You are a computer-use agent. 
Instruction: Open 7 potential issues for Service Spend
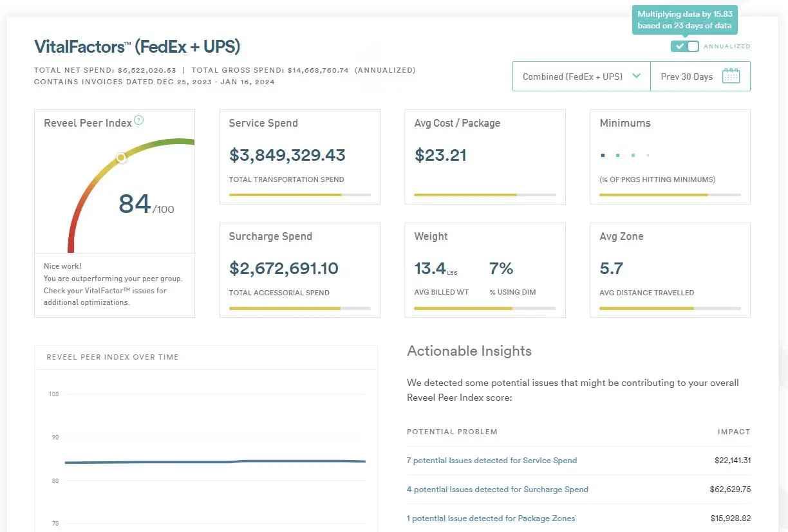492,461
